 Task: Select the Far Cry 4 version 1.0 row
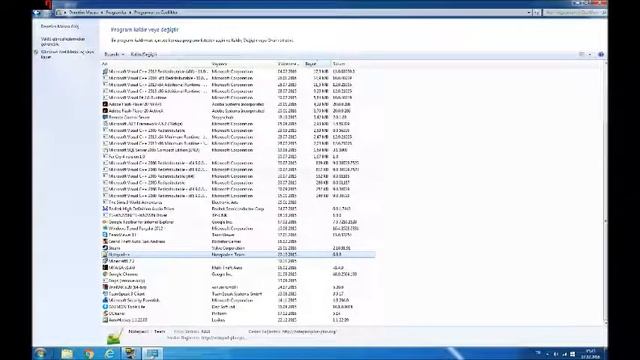(238, 156)
